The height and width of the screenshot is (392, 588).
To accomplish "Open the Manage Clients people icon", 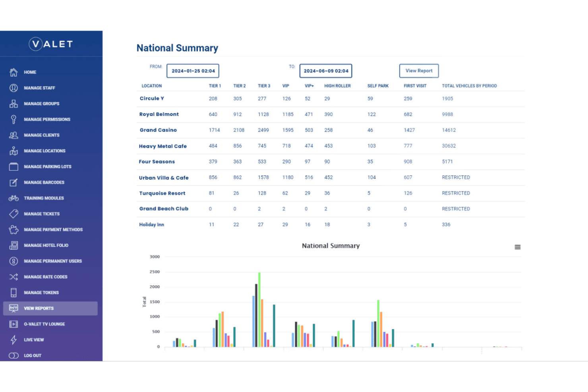I will coord(14,135).
